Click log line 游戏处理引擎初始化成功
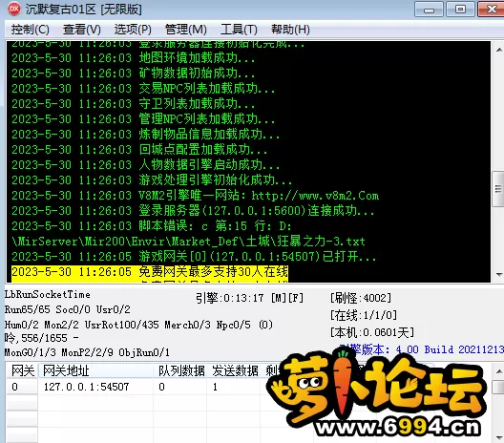504x443 pixels. (152, 180)
